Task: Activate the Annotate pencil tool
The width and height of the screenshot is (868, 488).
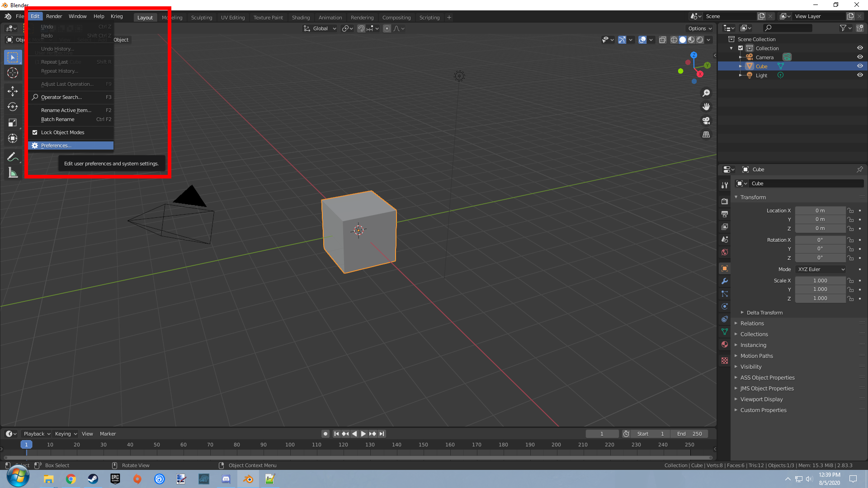Action: pos(13,157)
